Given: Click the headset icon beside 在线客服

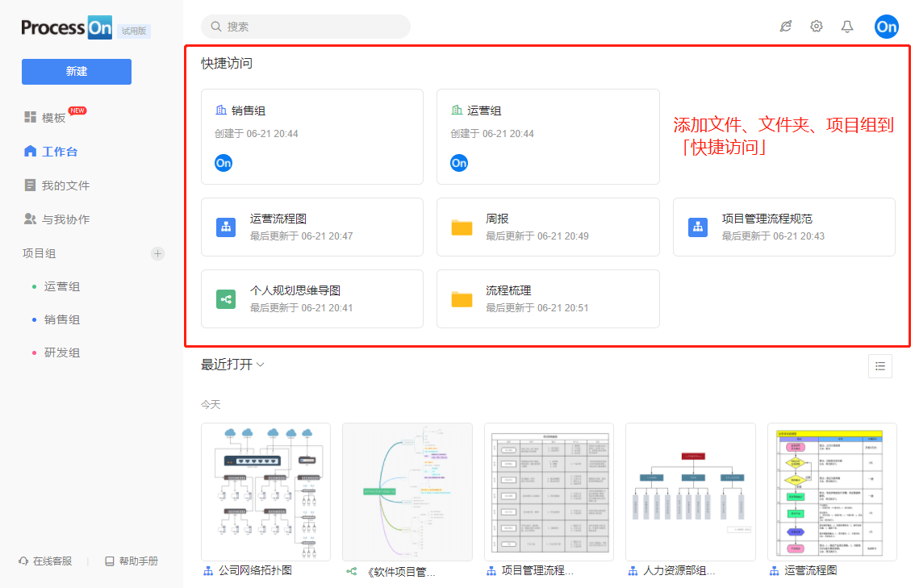Looking at the screenshot, I should pos(23,561).
